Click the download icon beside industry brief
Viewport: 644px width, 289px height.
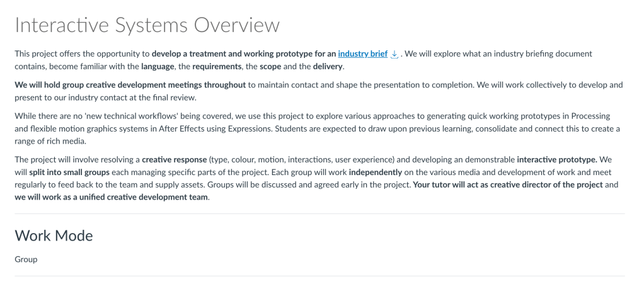pyautogui.click(x=394, y=55)
